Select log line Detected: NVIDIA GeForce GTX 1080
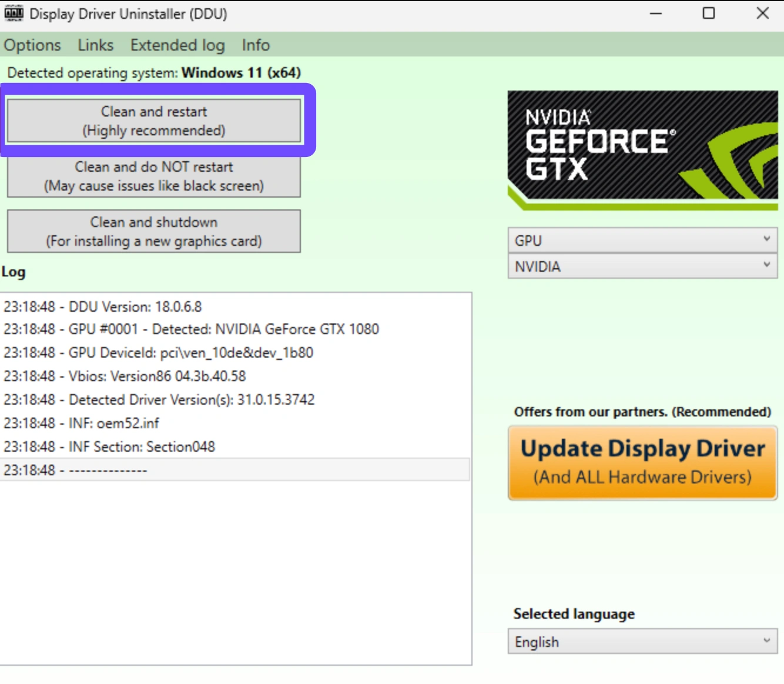The width and height of the screenshot is (784, 684). click(235, 329)
